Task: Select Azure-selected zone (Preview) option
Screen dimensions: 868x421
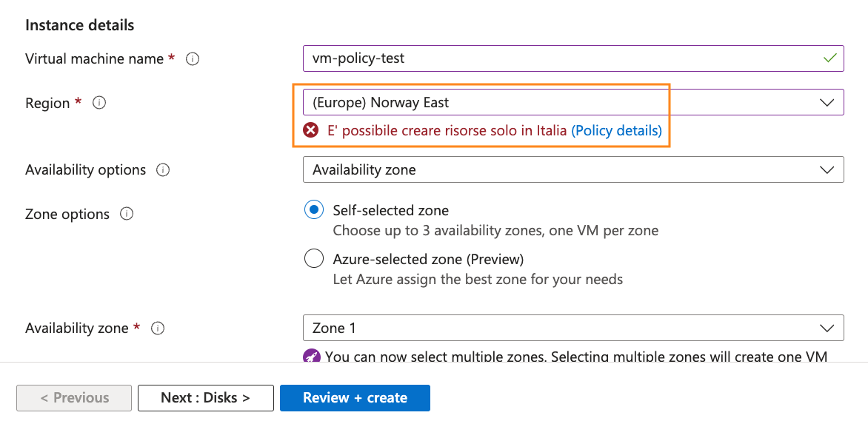Action: pos(314,259)
